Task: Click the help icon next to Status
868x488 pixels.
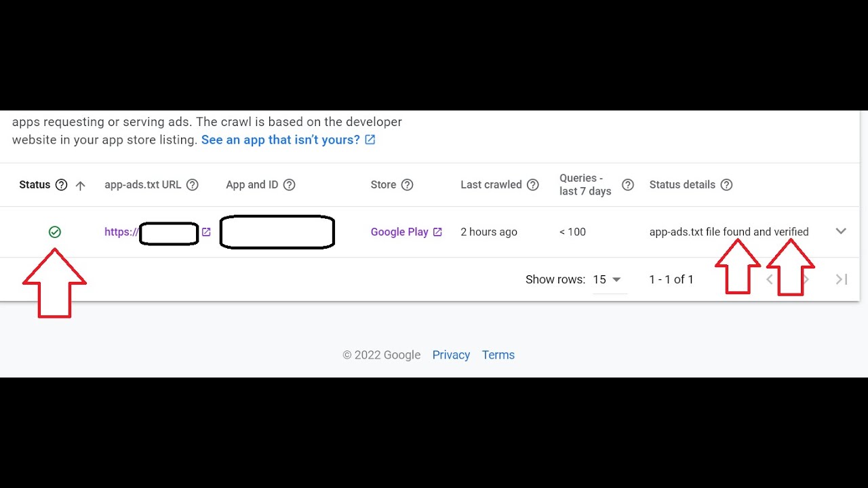Action: 61,185
